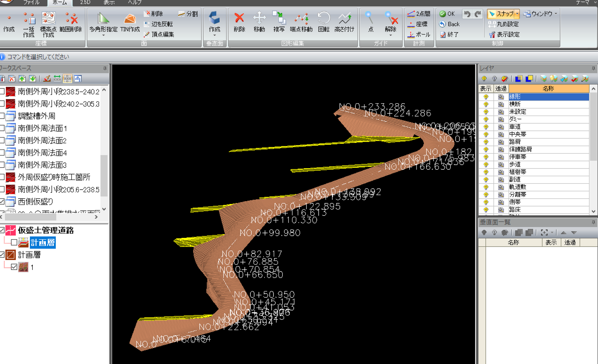Click the TIN作成 icon

coord(130,22)
